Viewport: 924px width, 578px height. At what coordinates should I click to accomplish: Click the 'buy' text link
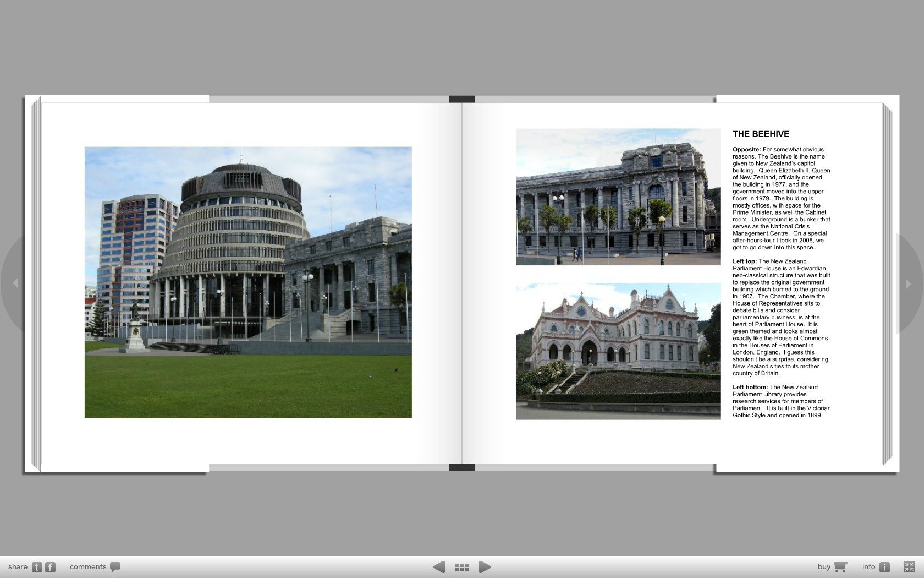coord(824,567)
